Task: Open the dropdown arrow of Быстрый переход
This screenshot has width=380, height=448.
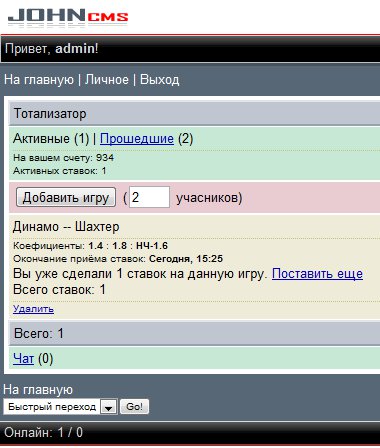Action: click(x=109, y=407)
